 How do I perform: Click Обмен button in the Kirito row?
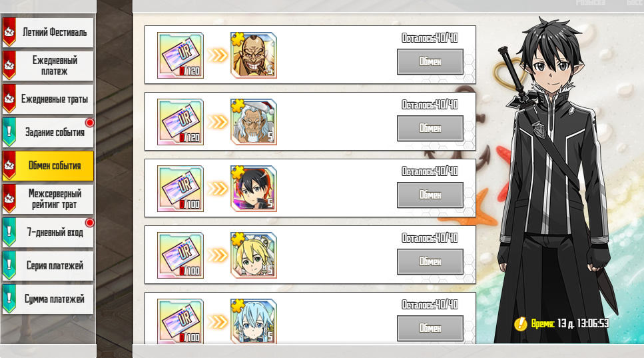(430, 195)
